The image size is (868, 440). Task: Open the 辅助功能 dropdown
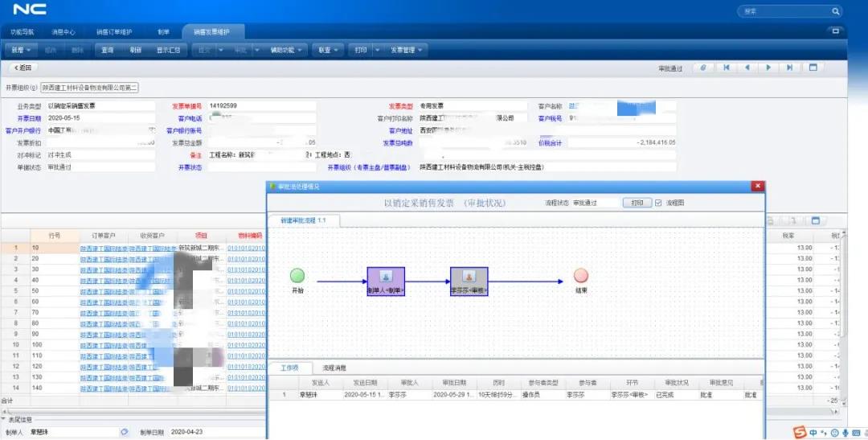286,50
